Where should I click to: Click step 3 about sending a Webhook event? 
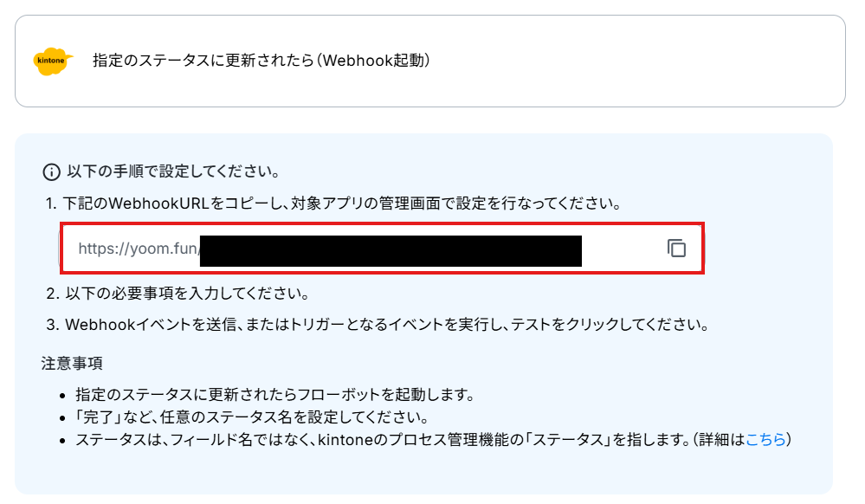point(378,325)
